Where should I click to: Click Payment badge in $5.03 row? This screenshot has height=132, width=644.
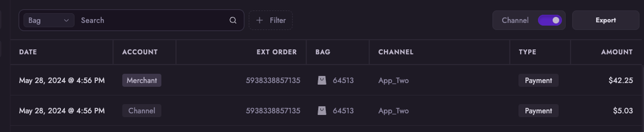pos(538,111)
